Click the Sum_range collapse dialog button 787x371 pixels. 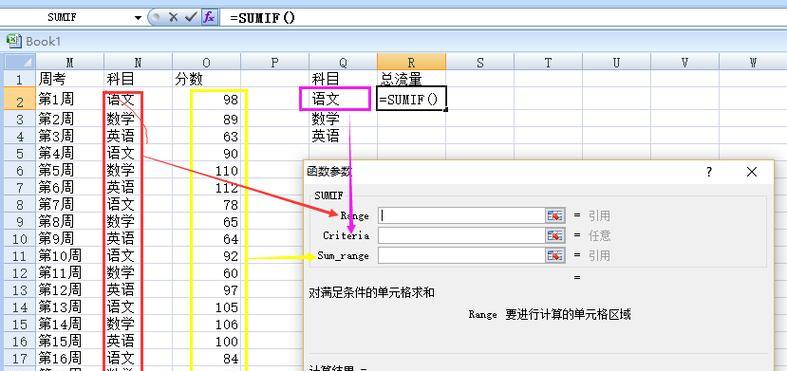tap(555, 255)
